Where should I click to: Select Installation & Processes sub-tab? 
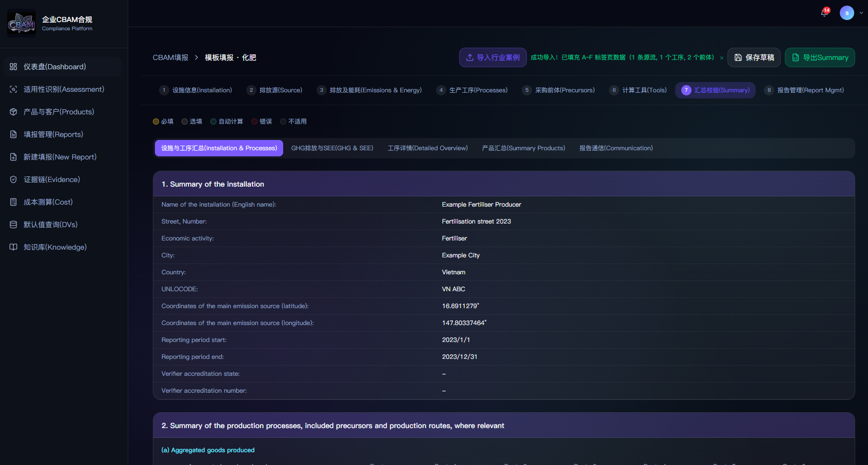pos(219,148)
